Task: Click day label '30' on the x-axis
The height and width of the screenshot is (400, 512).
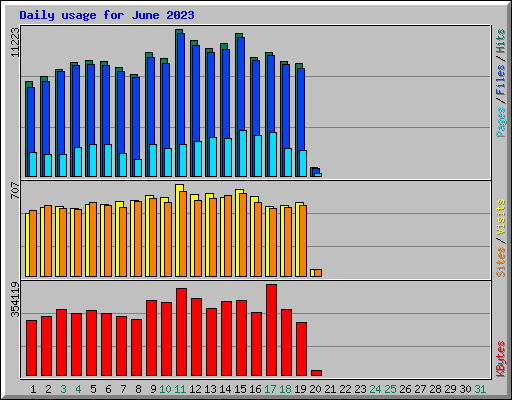Action: coord(465,389)
